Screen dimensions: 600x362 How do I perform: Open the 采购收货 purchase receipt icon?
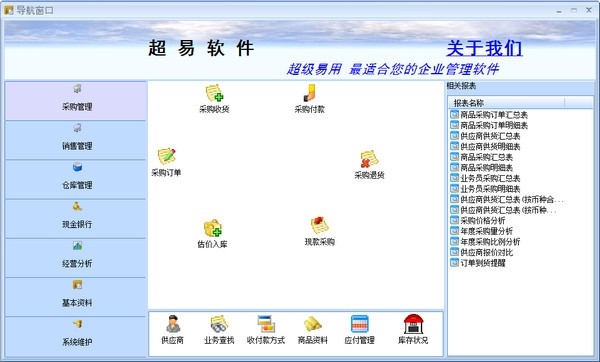214,93
